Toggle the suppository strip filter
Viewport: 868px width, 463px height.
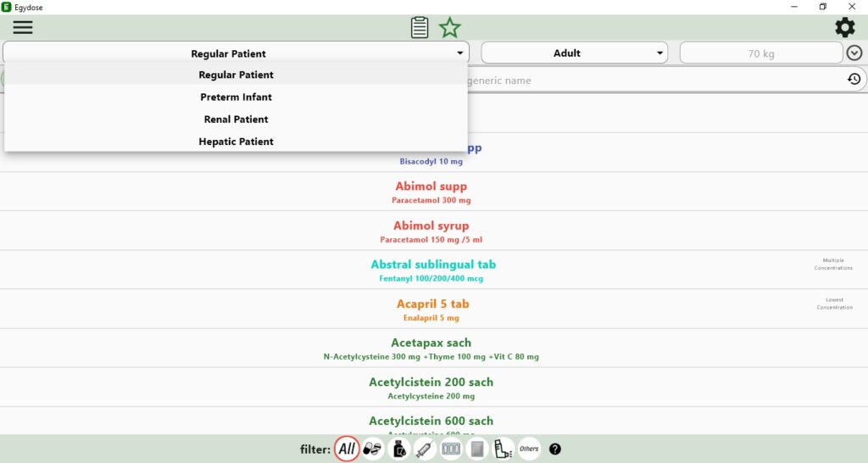pyautogui.click(x=451, y=449)
